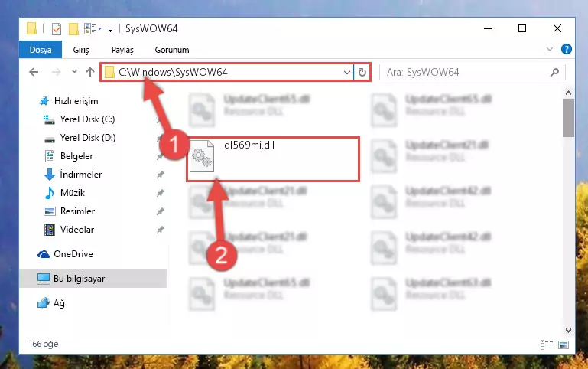Click the Properties quick access icon
This screenshot has width=588, height=369.
57,29
